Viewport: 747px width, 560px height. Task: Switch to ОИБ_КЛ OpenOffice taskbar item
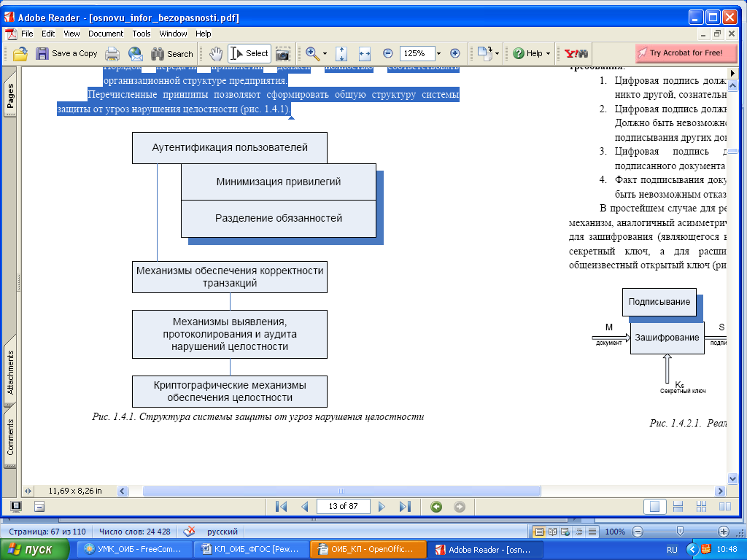point(368,549)
